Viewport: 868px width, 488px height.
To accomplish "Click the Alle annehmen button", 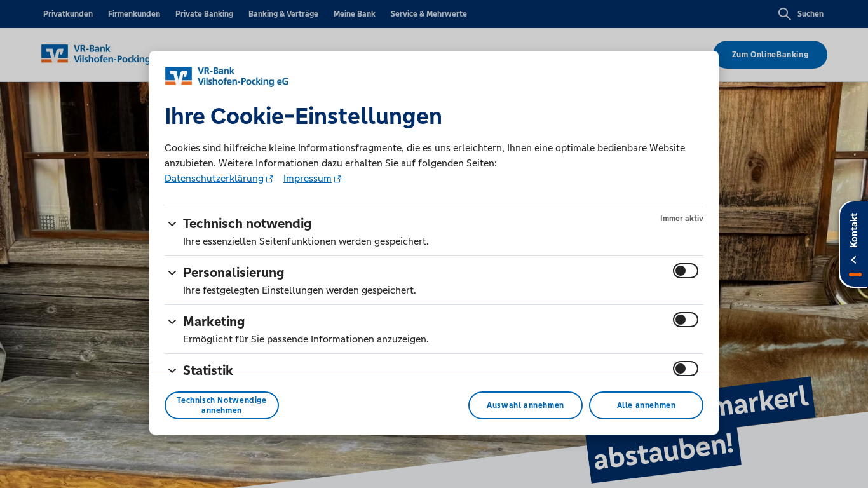I will (646, 405).
